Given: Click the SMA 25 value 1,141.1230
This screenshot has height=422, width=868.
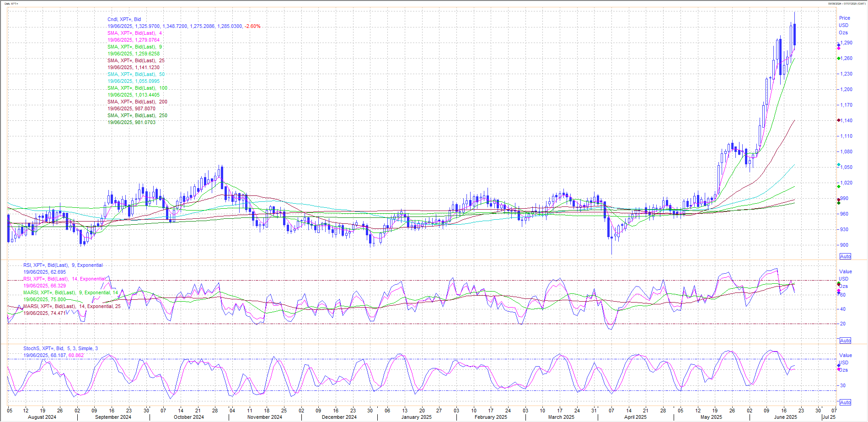Looking at the screenshot, I should click(x=134, y=67).
